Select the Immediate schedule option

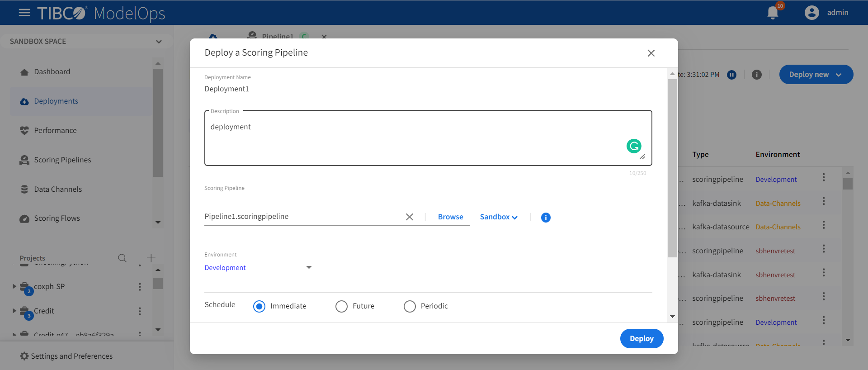click(259, 306)
